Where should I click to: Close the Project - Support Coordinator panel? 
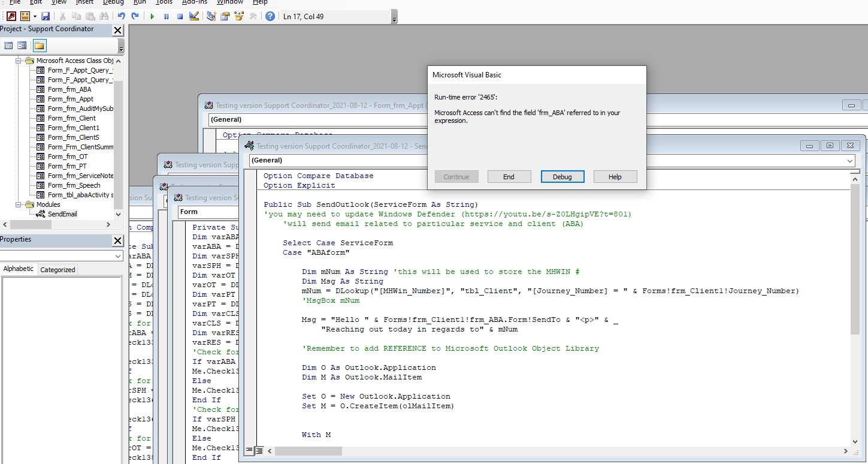coord(117,30)
